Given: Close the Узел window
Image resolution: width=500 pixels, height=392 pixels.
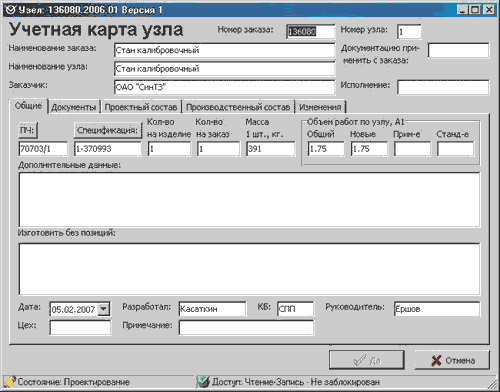Looking at the screenshot, I should point(489,10).
